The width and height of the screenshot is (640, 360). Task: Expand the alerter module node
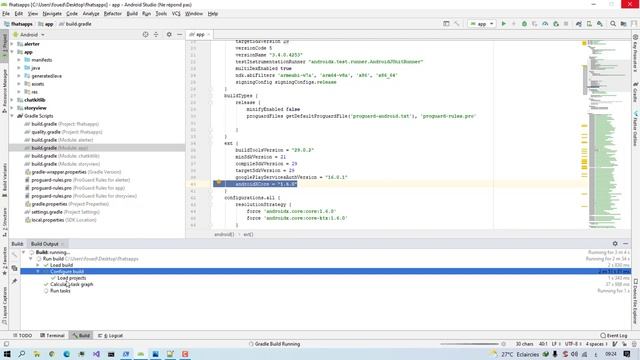(12, 44)
